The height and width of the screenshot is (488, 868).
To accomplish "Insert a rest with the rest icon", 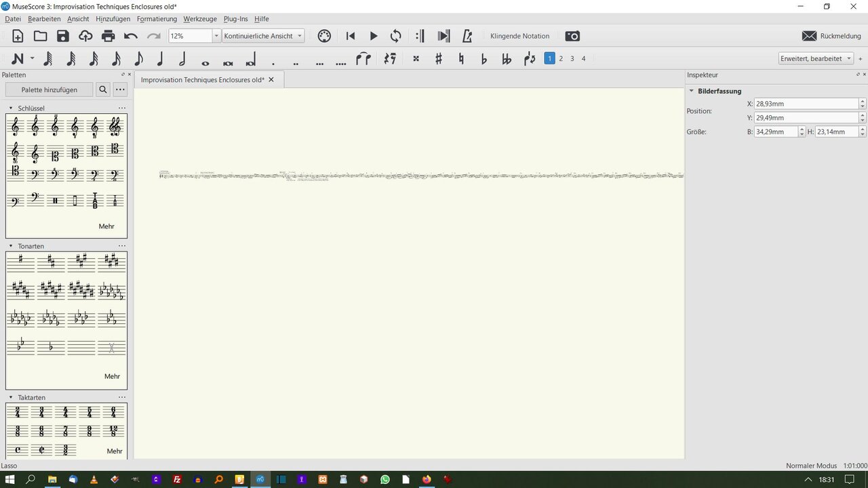I will 390,59.
